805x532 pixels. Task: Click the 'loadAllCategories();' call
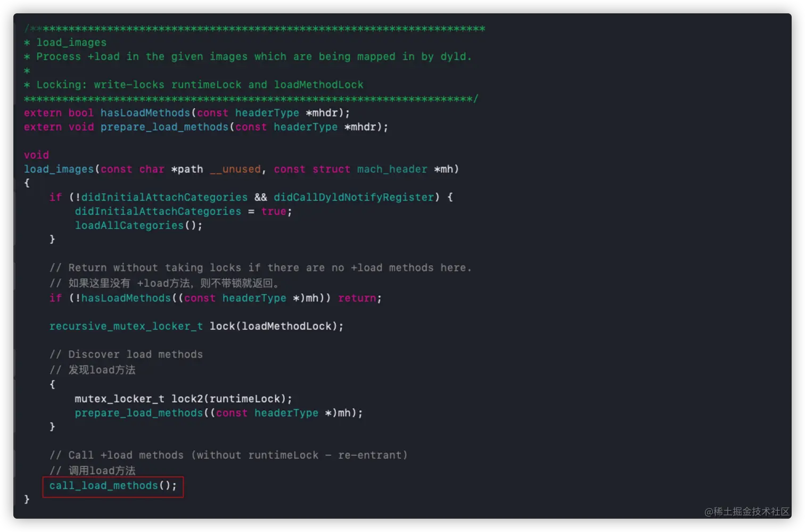pos(138,226)
